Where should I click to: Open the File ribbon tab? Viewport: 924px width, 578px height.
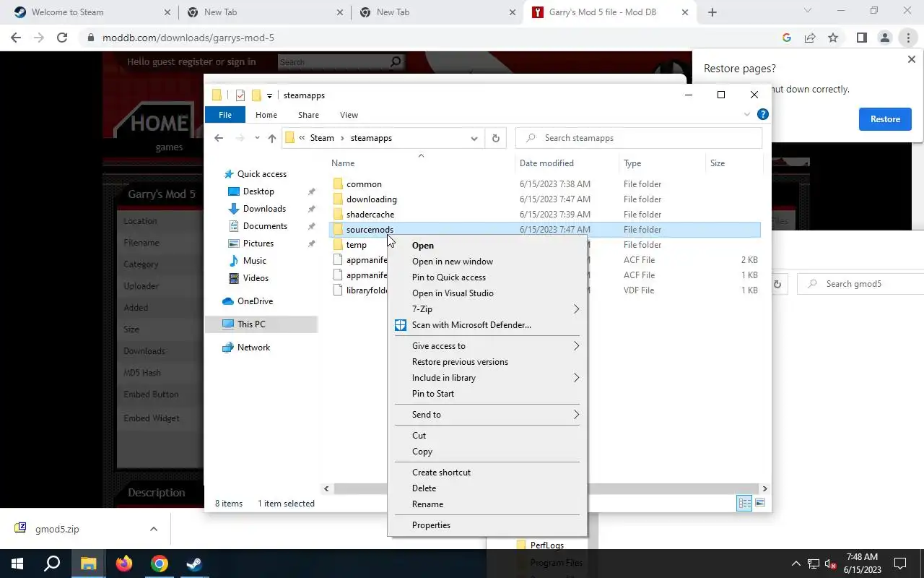225,115
